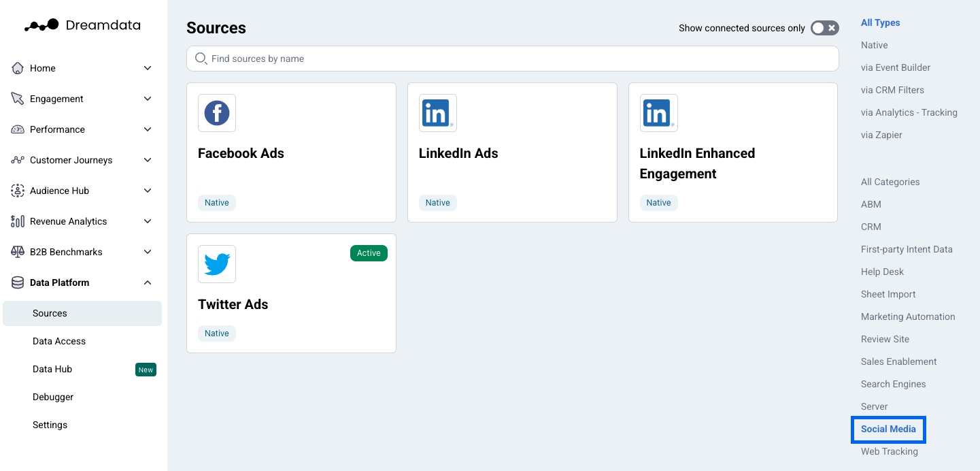Select the CRM category
The image size is (980, 471).
871,227
